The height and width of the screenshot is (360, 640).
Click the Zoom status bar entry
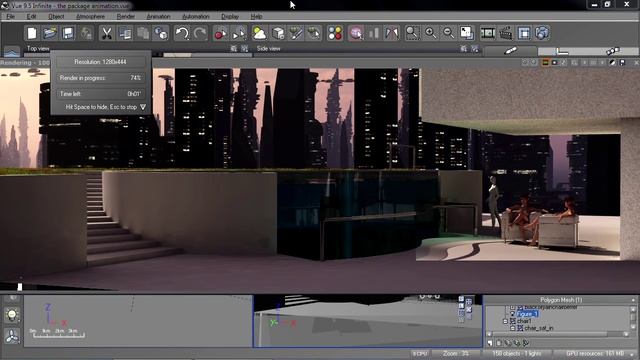tap(456, 353)
